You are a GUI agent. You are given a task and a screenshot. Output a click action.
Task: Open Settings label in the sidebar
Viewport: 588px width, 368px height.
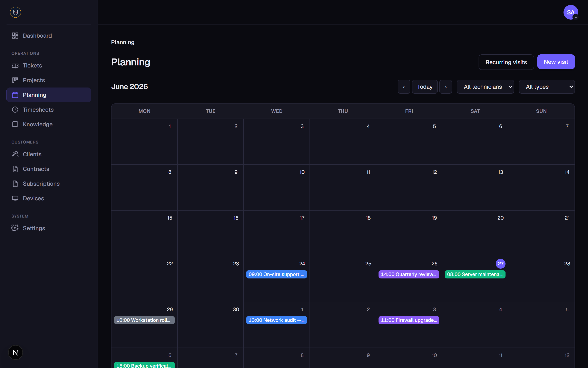[34, 228]
